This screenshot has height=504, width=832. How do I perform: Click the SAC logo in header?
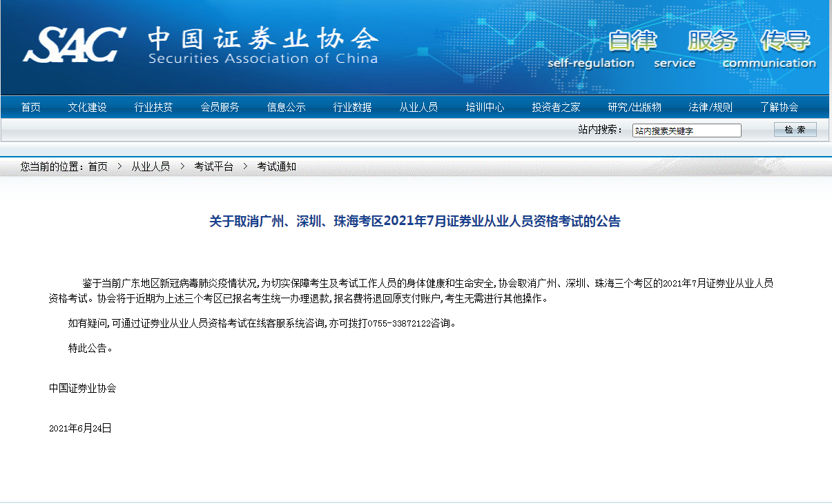tap(75, 44)
